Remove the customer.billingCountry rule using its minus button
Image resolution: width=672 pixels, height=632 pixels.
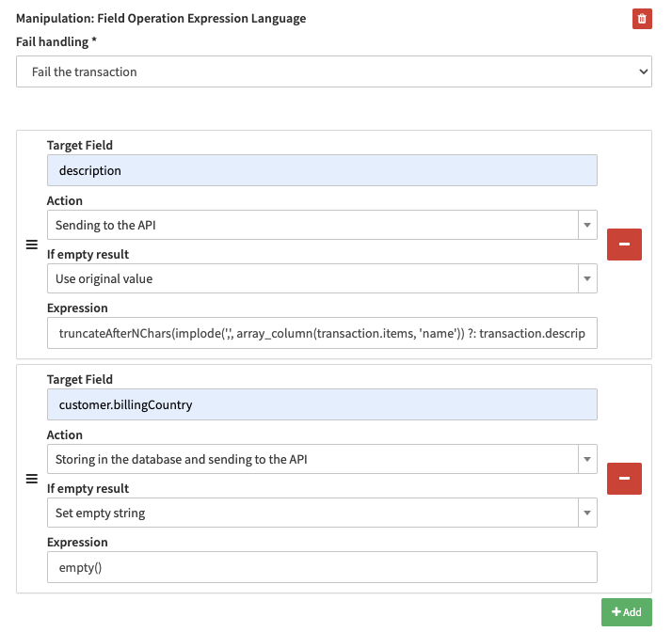tap(624, 479)
